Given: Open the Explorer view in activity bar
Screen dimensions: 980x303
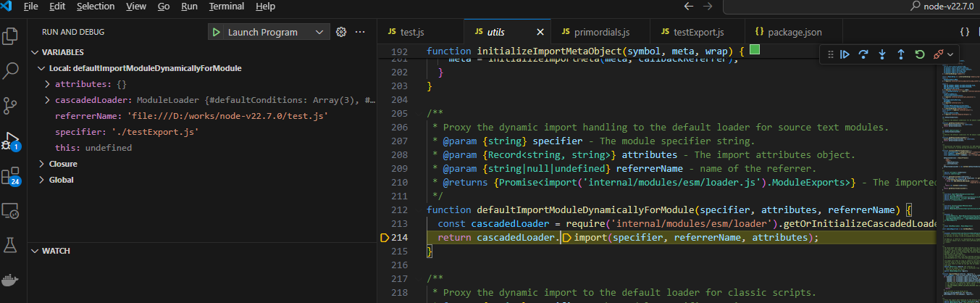Looking at the screenshot, I should click(11, 36).
